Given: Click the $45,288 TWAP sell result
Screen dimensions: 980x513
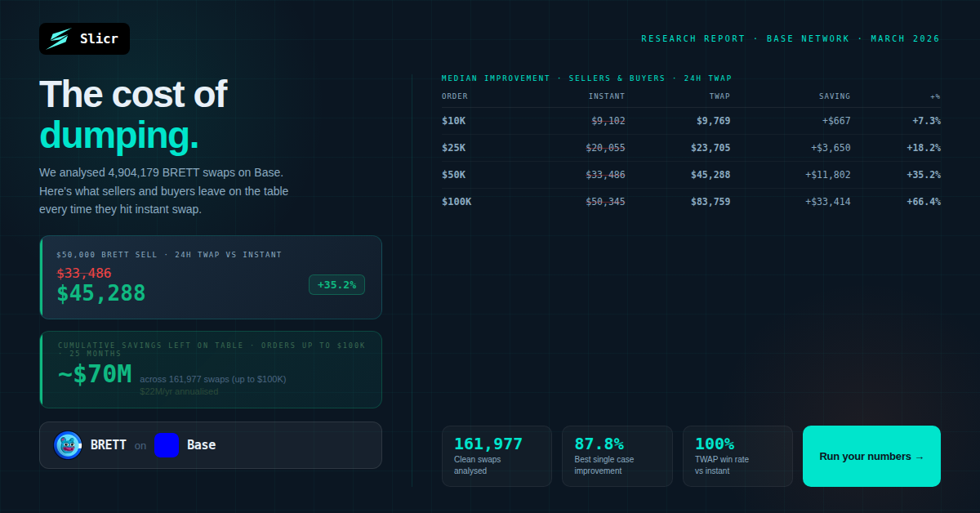Looking at the screenshot, I should pos(101,293).
